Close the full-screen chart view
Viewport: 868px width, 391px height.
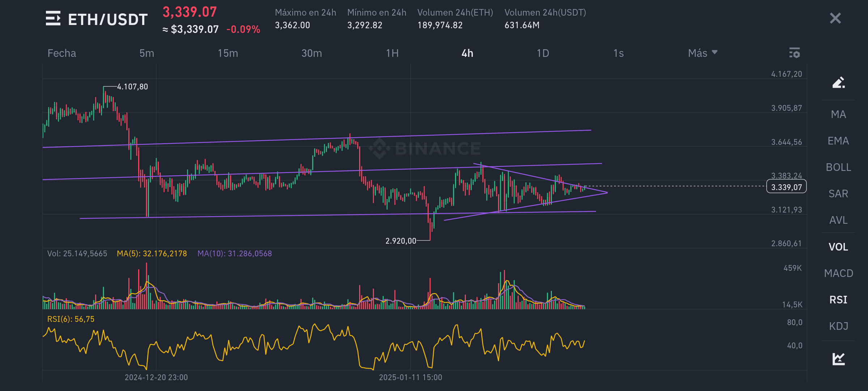point(835,18)
